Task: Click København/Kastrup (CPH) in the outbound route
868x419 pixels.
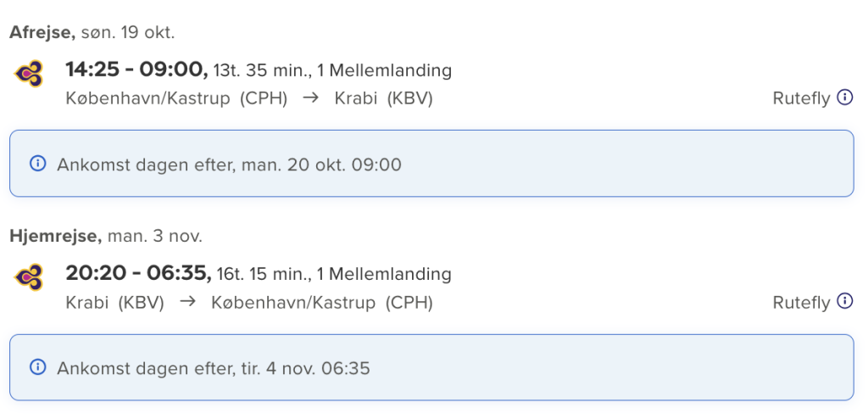Action: [176, 98]
